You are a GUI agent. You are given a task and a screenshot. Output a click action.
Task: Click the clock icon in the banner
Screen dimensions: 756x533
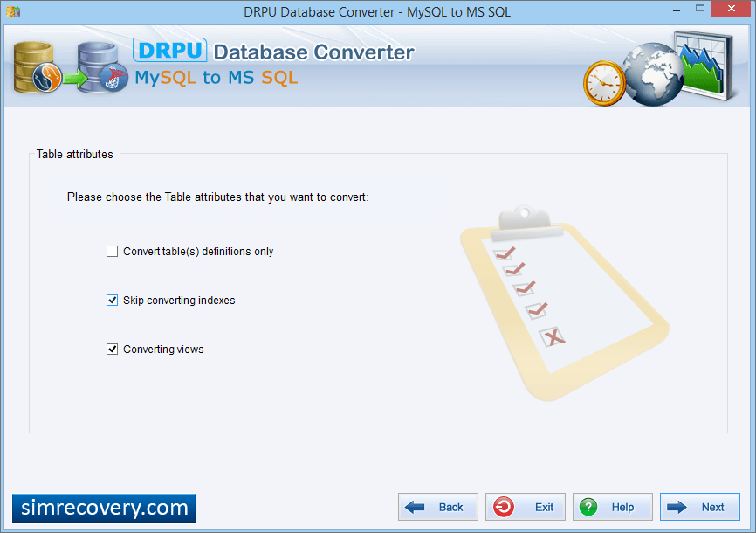coord(604,83)
